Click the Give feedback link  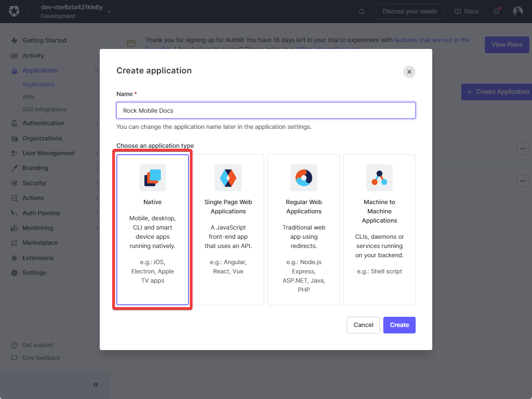pyautogui.click(x=42, y=358)
